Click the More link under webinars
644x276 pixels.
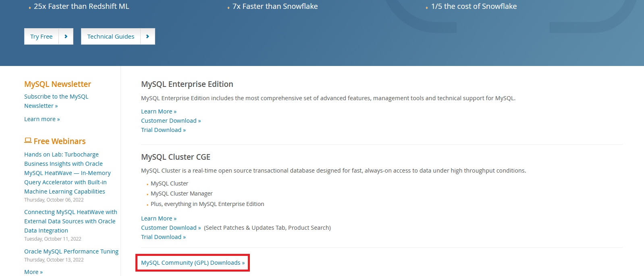tap(33, 272)
